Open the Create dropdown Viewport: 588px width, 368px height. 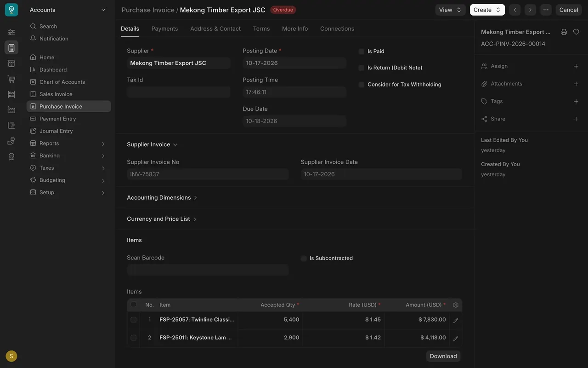click(487, 10)
